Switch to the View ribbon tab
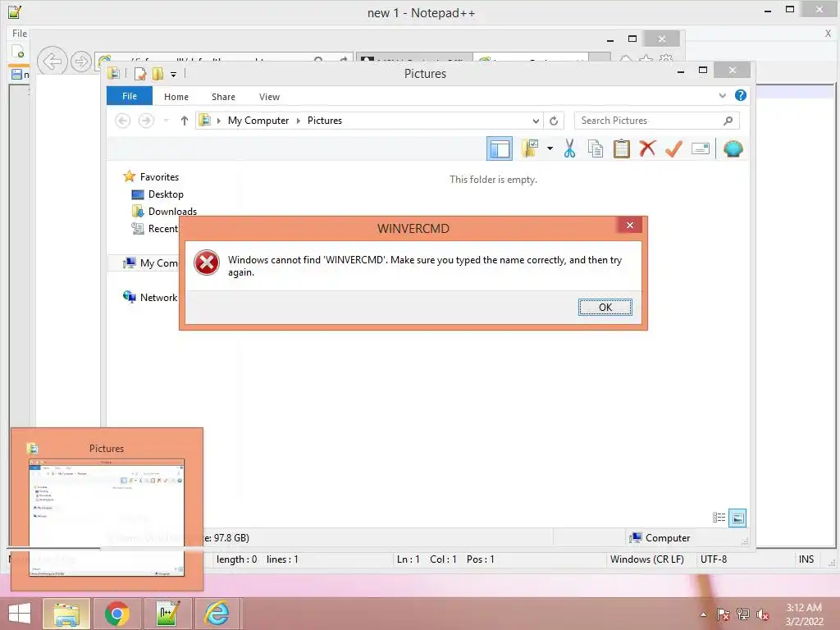840x630 pixels. [269, 97]
